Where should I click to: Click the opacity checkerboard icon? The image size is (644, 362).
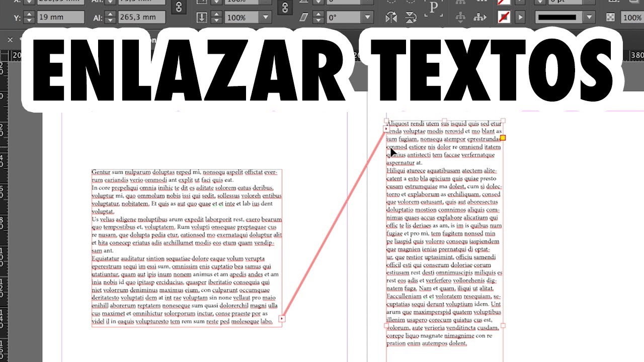[610, 18]
